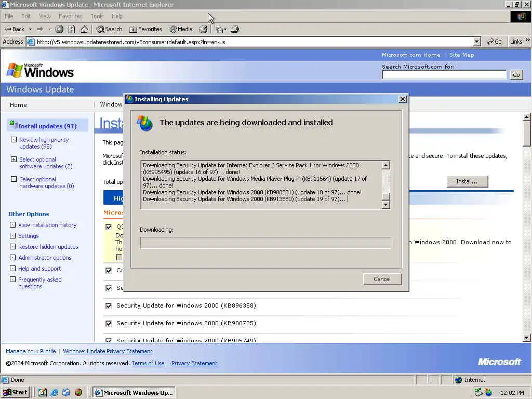Click the Microsoft Windows logo

tap(40, 70)
